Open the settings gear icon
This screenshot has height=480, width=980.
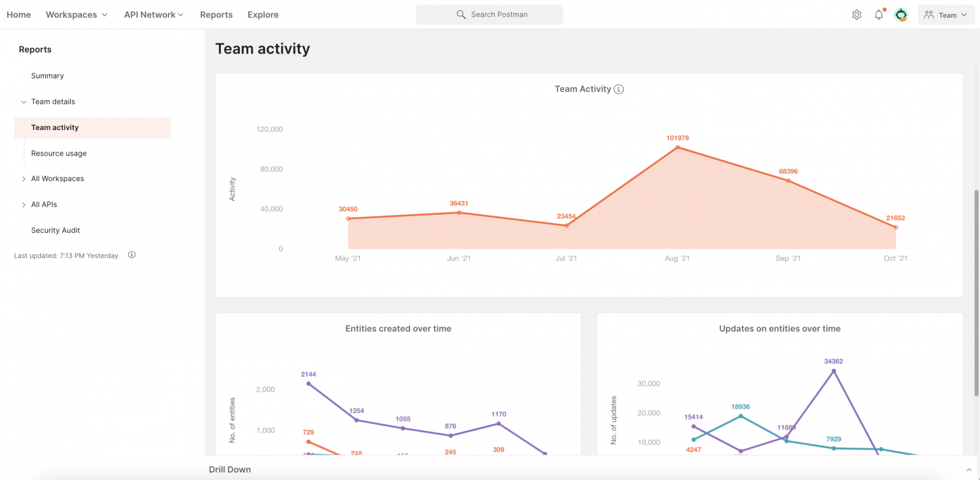[x=856, y=15]
